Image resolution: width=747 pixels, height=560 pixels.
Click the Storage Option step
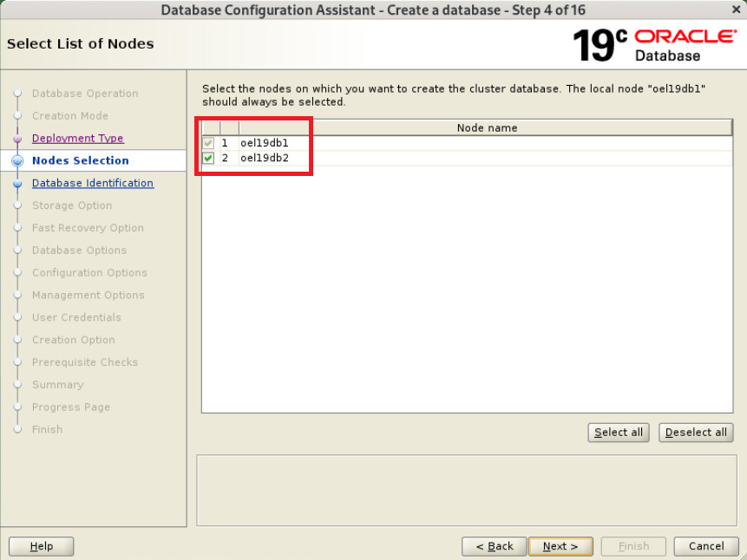pyautogui.click(x=72, y=205)
